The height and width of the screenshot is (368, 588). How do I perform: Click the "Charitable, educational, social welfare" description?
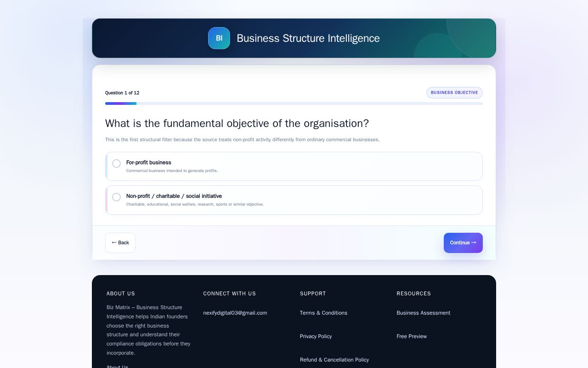(x=195, y=204)
